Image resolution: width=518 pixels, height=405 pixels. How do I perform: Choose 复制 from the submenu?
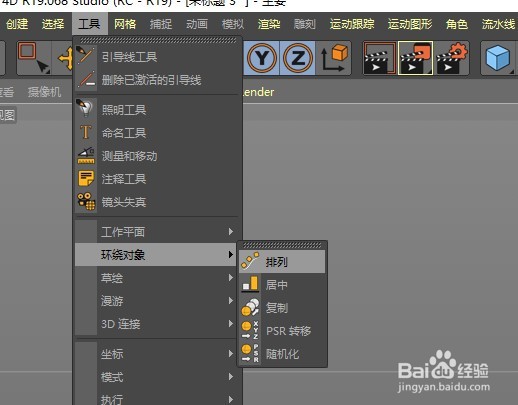[282, 308]
